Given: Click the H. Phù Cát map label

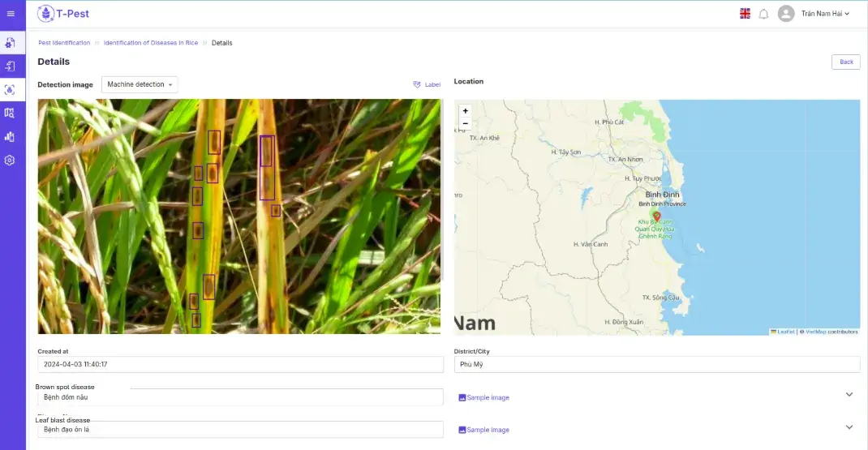Looking at the screenshot, I should (609, 122).
